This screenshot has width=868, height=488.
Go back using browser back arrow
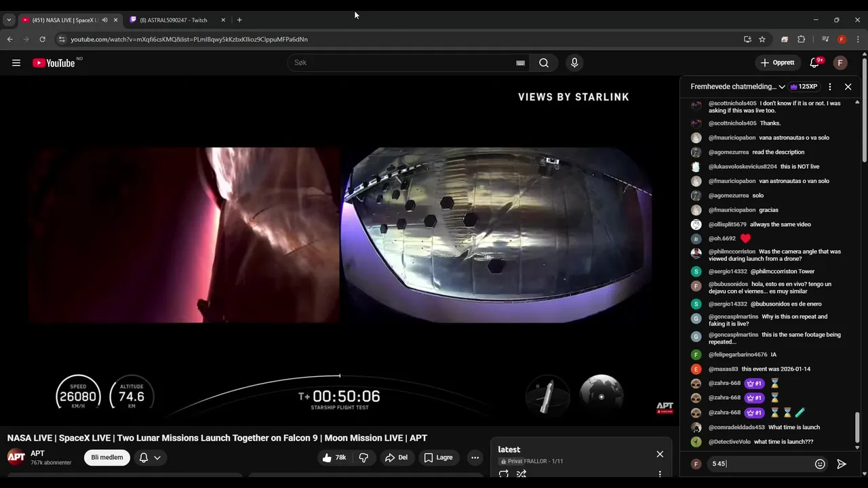point(9,39)
